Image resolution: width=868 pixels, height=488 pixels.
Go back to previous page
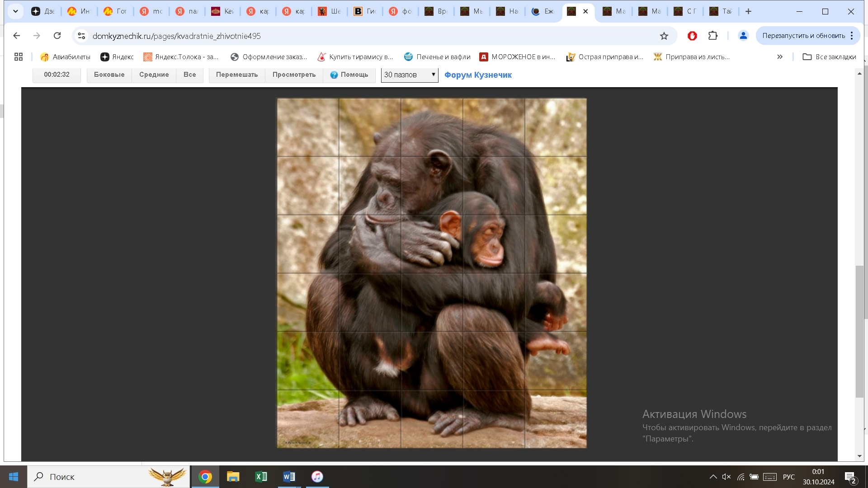point(17,36)
